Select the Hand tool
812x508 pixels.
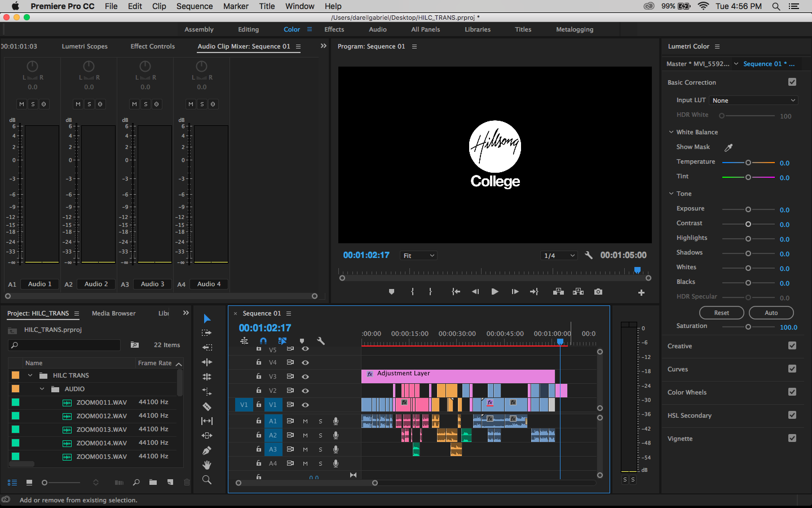(x=207, y=465)
